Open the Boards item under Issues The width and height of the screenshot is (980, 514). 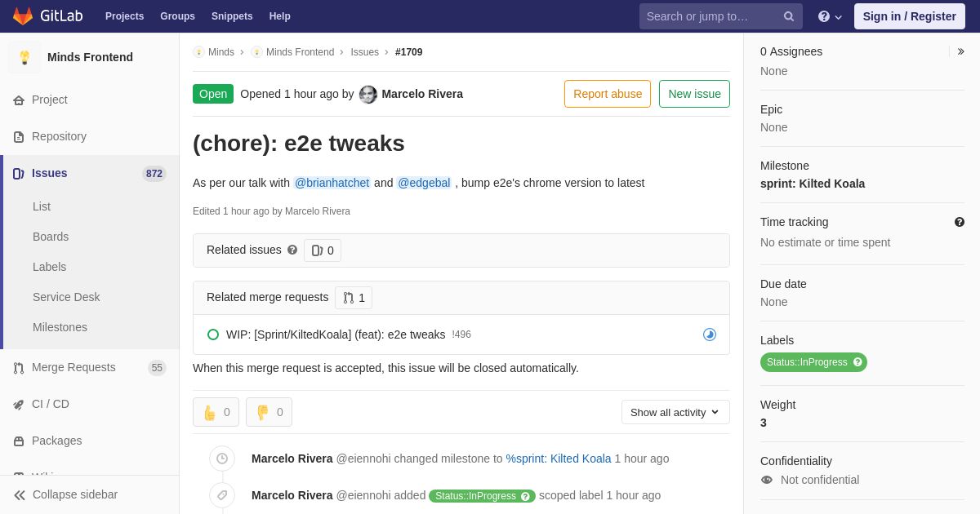51,237
